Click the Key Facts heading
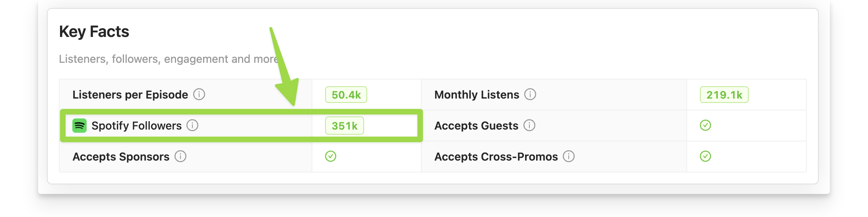The height and width of the screenshot is (217, 868). 94,32
